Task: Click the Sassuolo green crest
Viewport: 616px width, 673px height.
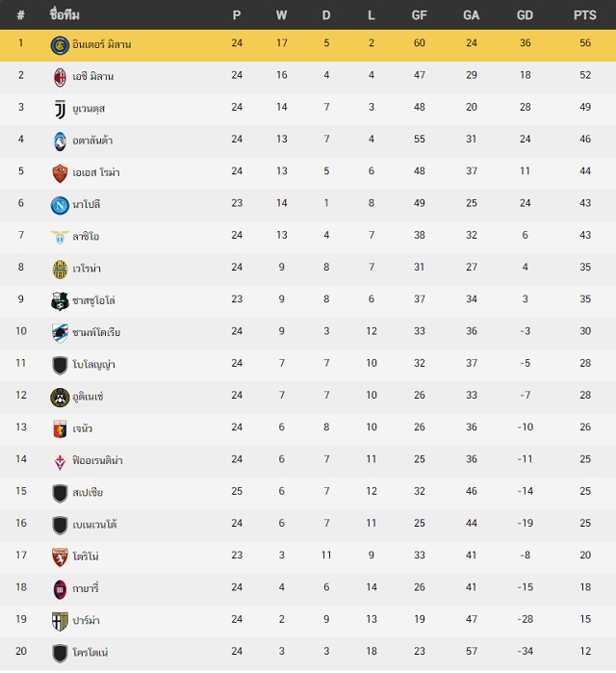Action: click(60, 301)
